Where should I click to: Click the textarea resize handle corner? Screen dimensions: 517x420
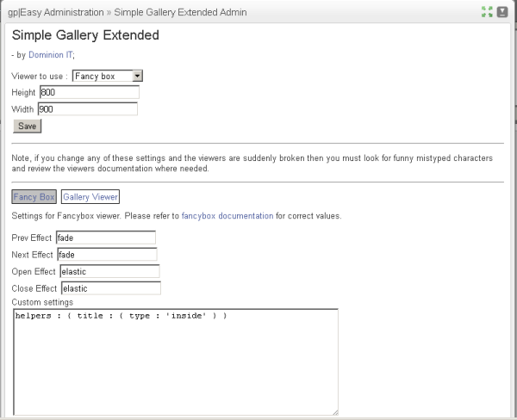pos(334,412)
